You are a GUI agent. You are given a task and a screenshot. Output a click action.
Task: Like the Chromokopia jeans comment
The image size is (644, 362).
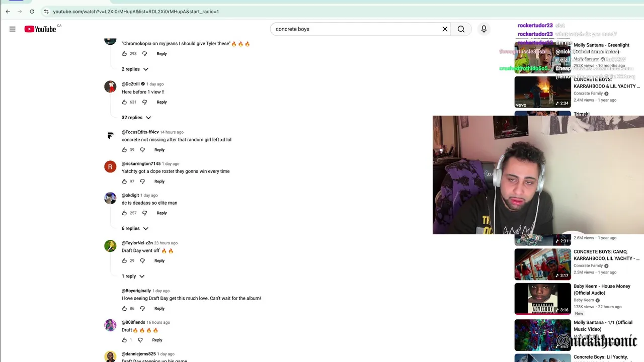coord(124,54)
